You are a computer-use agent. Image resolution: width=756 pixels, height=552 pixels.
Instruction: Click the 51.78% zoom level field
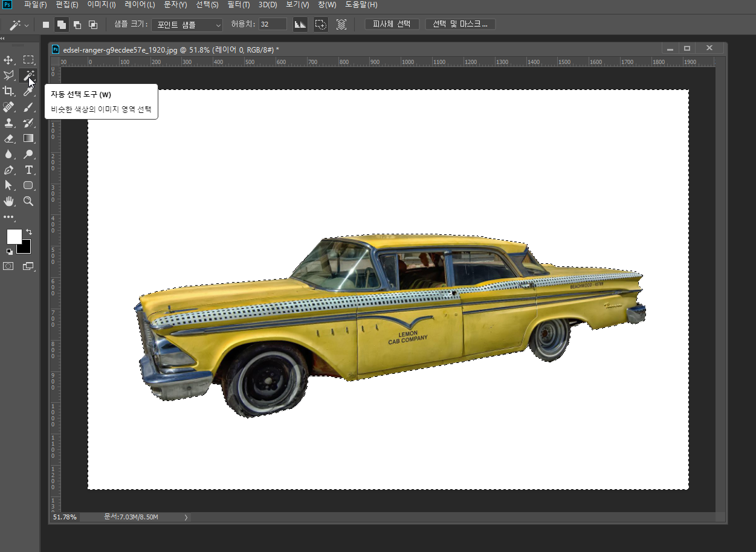point(65,517)
